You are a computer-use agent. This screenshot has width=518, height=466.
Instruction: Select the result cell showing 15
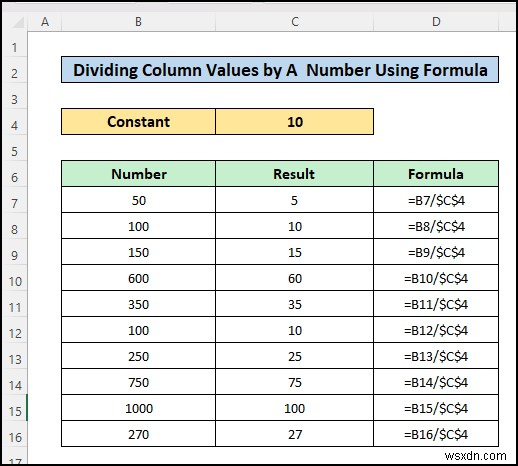point(295,252)
